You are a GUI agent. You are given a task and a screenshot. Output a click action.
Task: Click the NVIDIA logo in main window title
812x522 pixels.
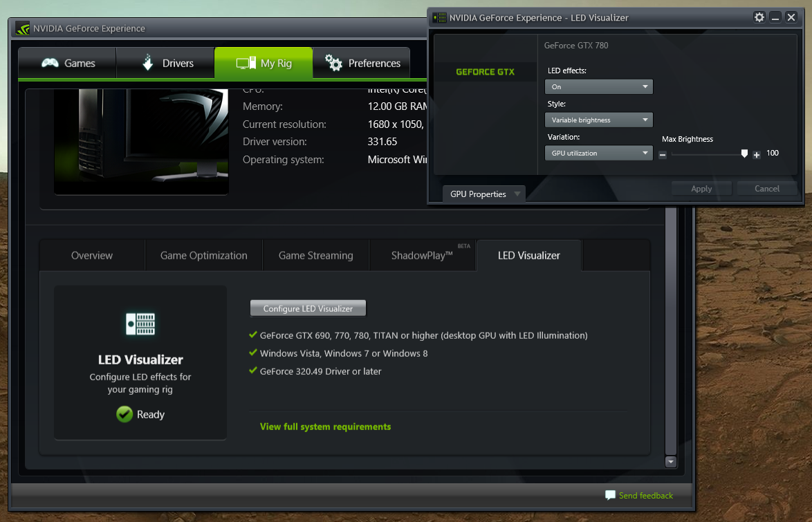23,28
